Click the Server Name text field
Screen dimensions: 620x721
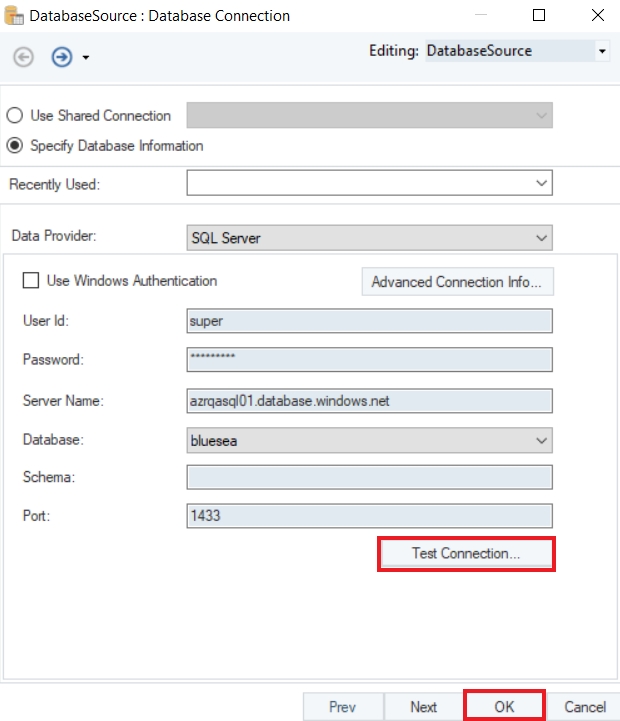(369, 400)
